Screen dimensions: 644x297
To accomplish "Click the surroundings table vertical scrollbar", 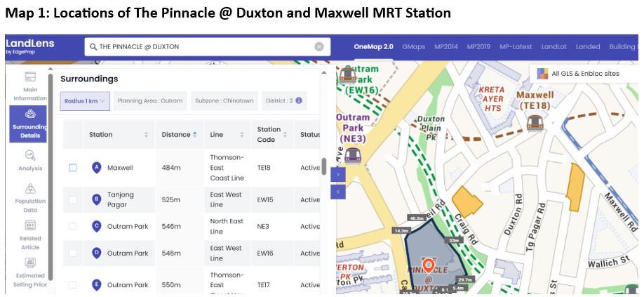I will 323,167.
